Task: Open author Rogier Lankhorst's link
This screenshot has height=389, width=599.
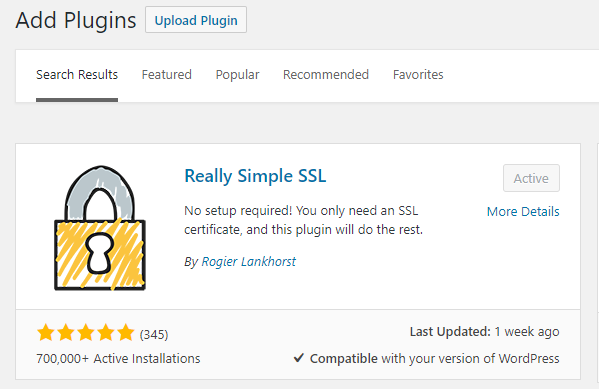Action: click(x=248, y=261)
